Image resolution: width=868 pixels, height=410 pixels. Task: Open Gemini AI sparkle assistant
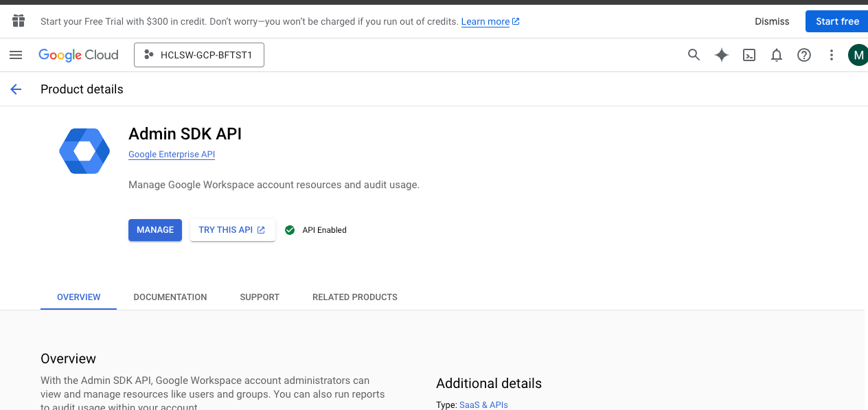721,55
